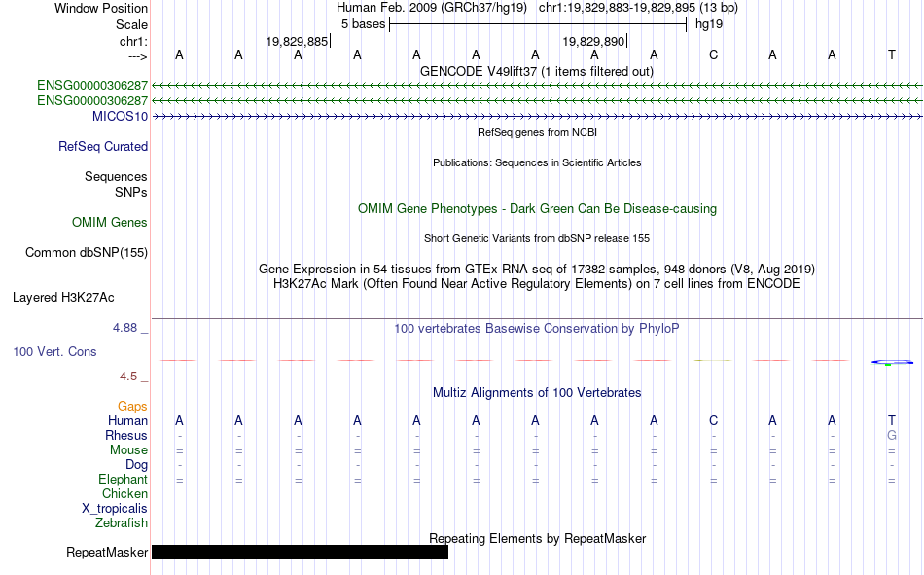Click the MICOS10 gene label
Viewport: 924px width, 575px height.
click(x=120, y=116)
